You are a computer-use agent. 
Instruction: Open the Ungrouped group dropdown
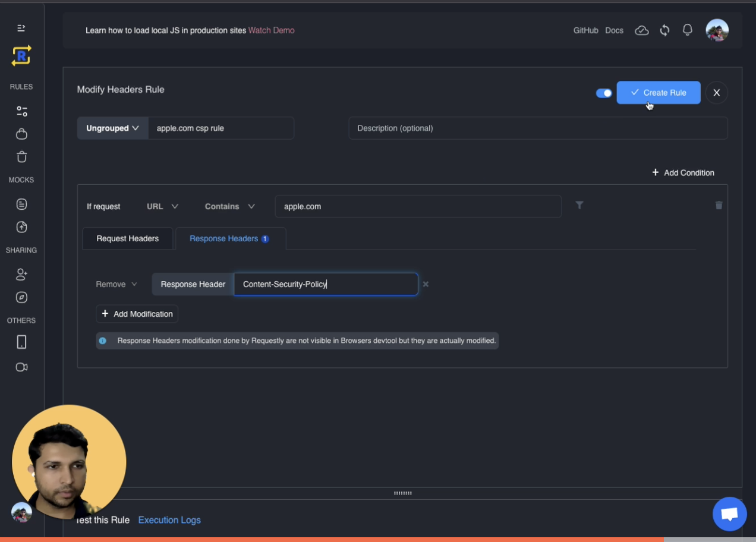(x=112, y=128)
